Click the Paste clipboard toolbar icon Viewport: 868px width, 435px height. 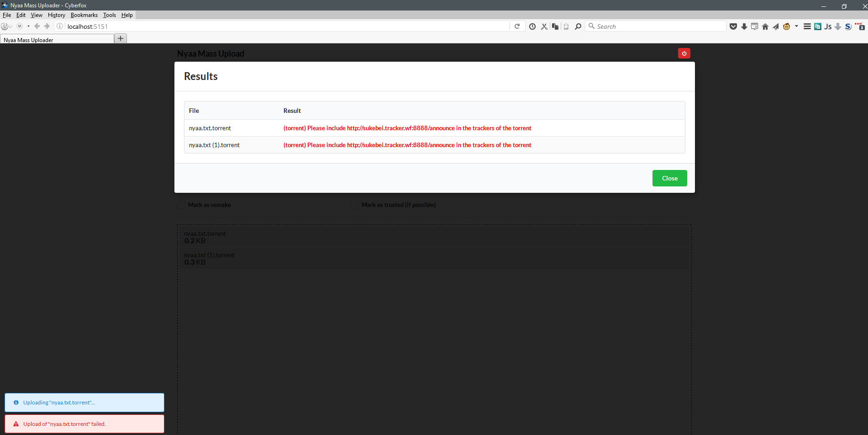566,27
